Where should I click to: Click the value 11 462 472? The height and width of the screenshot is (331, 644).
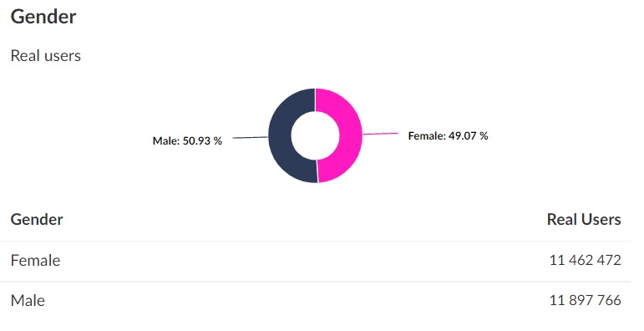coord(585,260)
